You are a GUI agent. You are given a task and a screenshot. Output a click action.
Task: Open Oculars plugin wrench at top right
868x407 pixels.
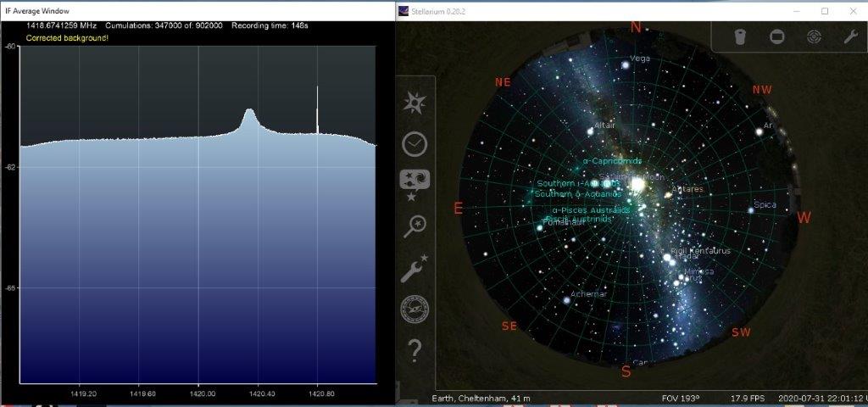click(x=850, y=36)
